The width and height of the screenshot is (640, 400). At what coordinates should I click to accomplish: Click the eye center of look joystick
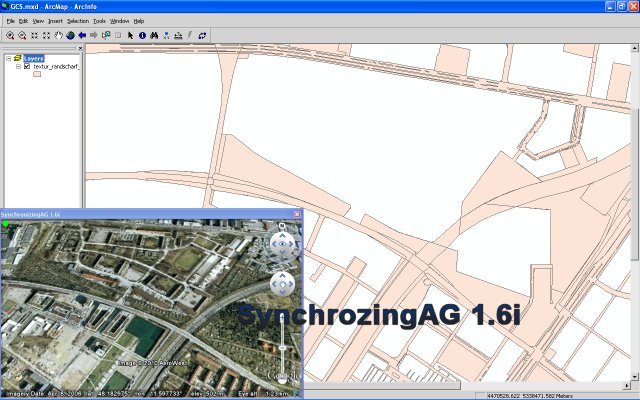[282, 244]
